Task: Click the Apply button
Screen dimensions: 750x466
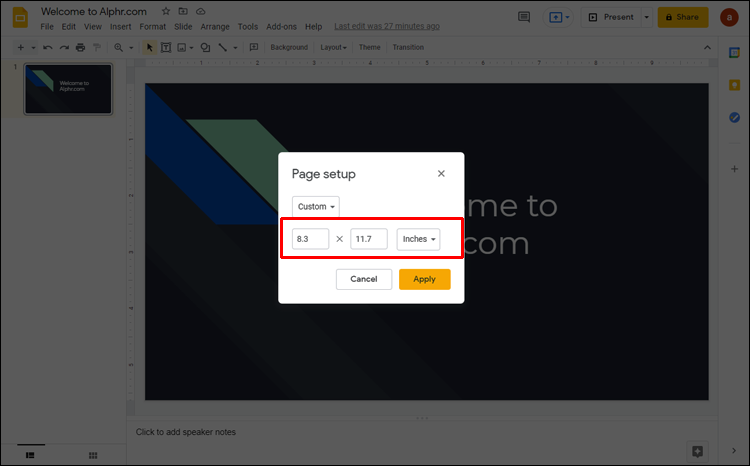Action: (425, 279)
